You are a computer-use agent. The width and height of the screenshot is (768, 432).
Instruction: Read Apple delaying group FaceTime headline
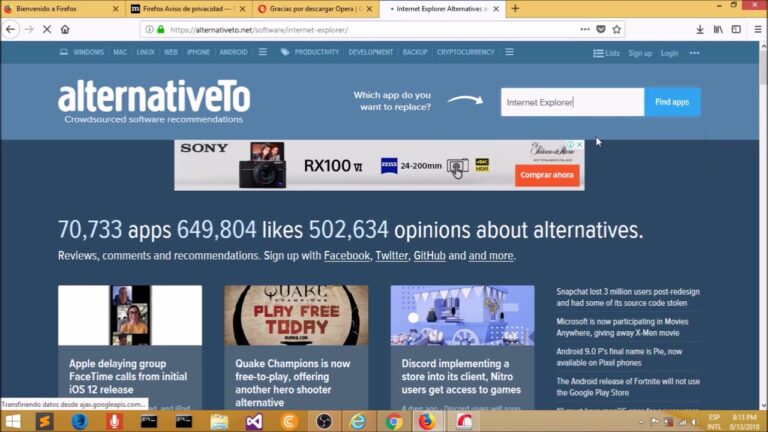click(x=128, y=377)
